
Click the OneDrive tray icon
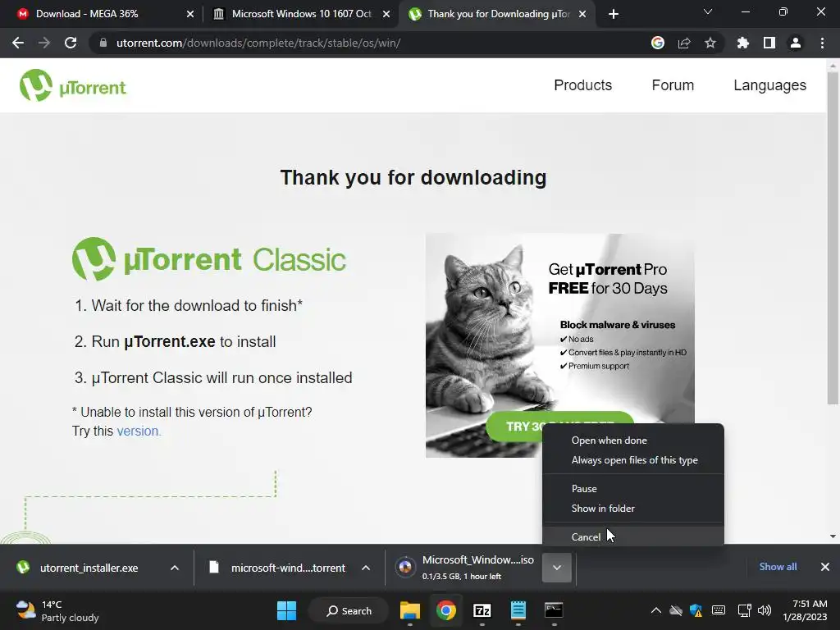tap(676, 610)
